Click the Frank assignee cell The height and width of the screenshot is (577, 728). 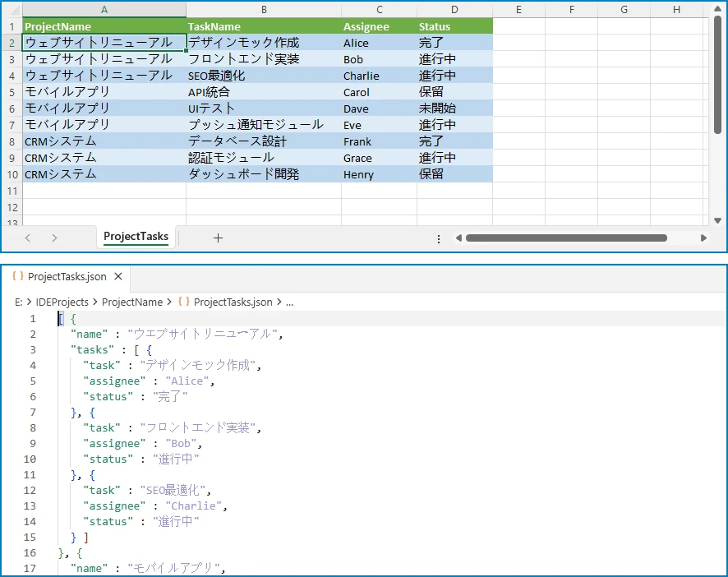tap(380, 141)
